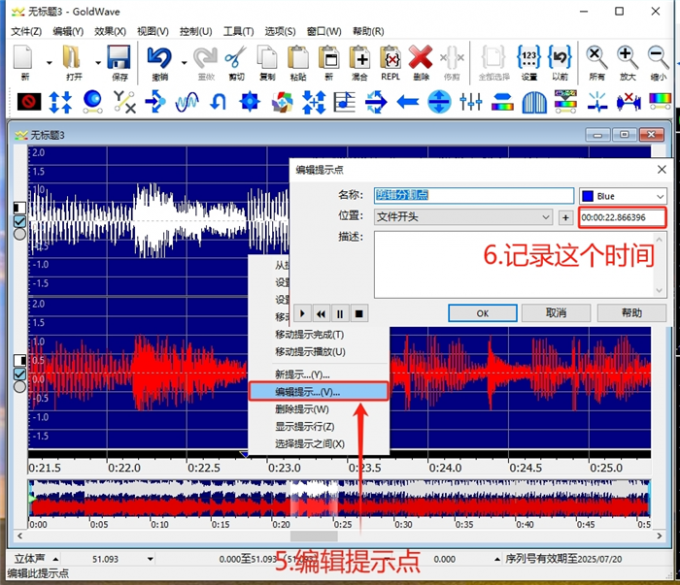Open the 位置 文件开头 dropdown

click(463, 217)
